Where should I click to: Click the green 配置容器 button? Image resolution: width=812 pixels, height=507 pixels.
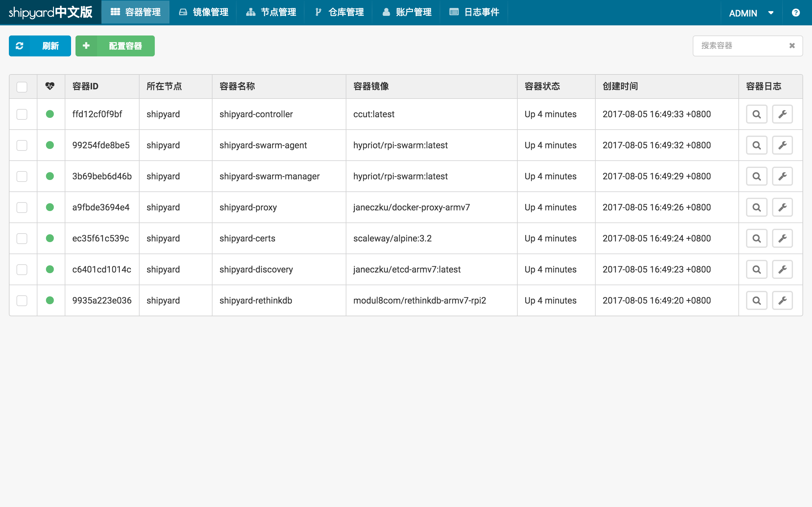(x=115, y=46)
